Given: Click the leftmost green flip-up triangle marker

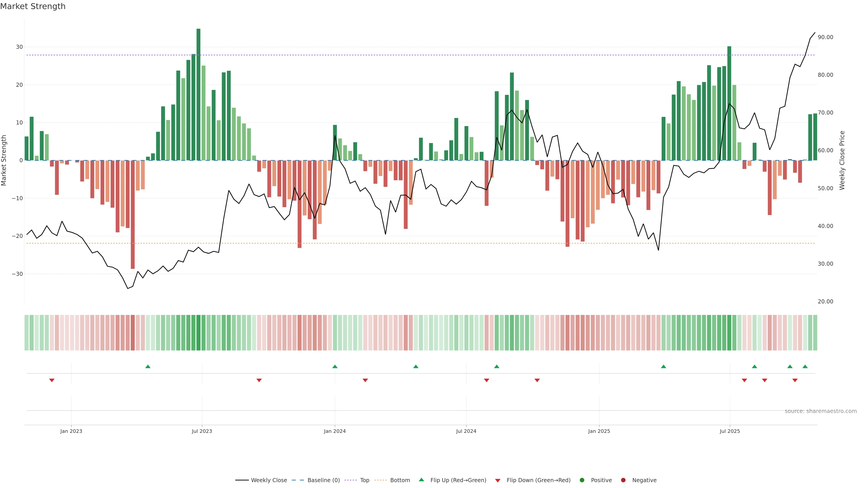Looking at the screenshot, I should [148, 366].
